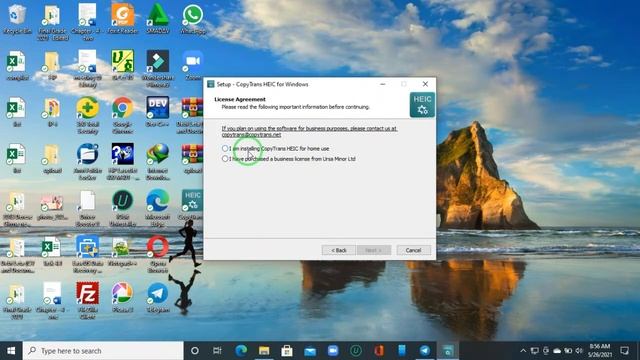Select the purchased business license radio button
Viewport: 640px width, 360px height.
point(225,158)
